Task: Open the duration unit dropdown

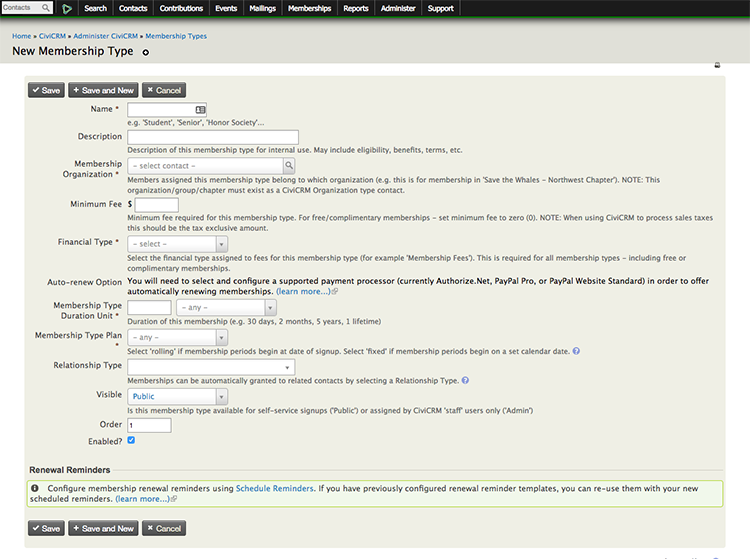Action: [226, 307]
